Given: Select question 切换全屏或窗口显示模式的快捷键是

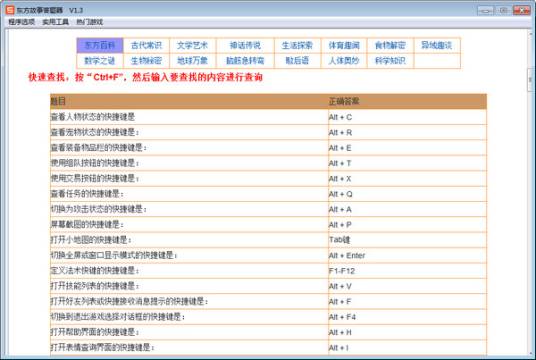Looking at the screenshot, I should pyautogui.click(x=189, y=256).
